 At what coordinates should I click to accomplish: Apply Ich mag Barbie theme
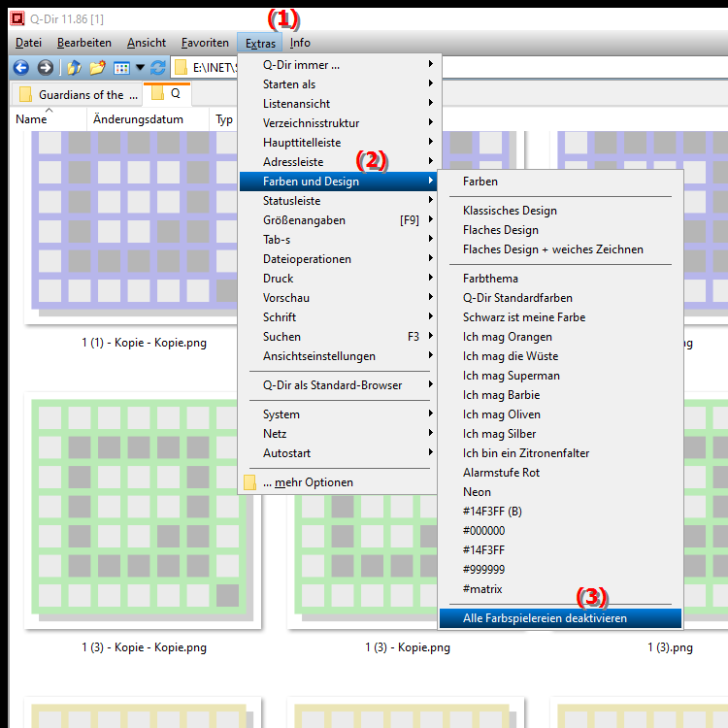pyautogui.click(x=560, y=395)
